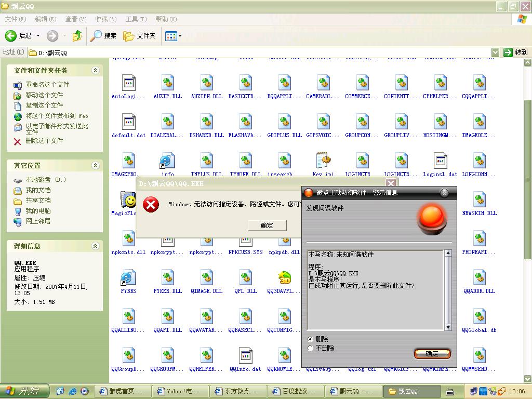This screenshot has width=532, height=399.
Task: Open the 文件 menu
Action: (16, 19)
